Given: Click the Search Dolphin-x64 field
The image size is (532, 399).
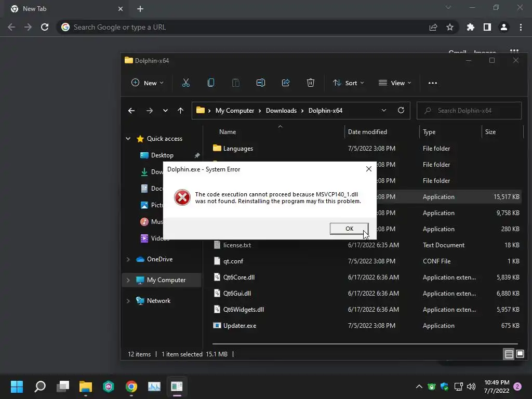Looking at the screenshot, I should pos(469,111).
